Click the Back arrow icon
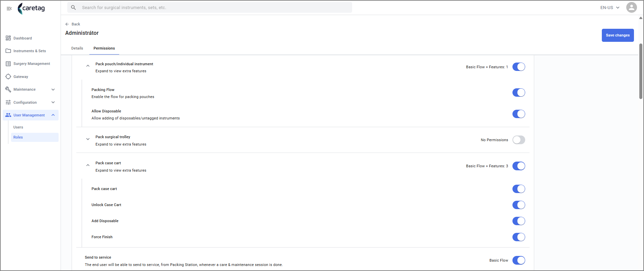This screenshot has height=271, width=644. click(x=67, y=24)
